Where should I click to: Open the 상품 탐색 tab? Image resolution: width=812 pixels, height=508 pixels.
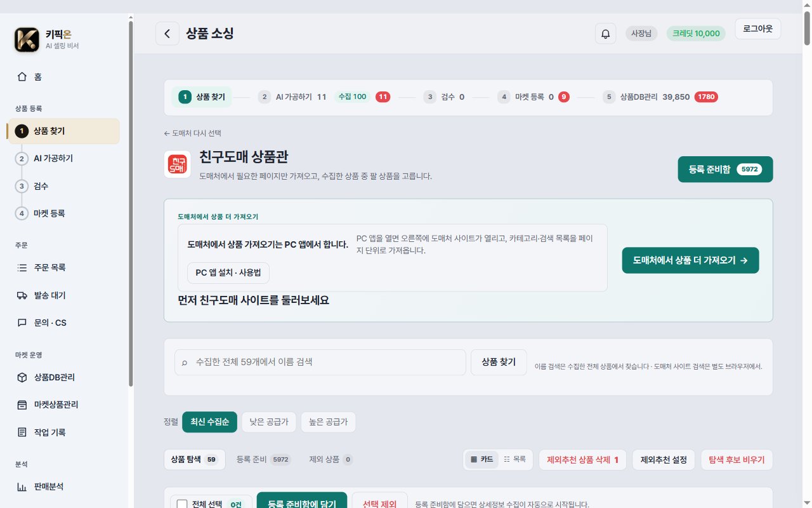click(x=194, y=459)
